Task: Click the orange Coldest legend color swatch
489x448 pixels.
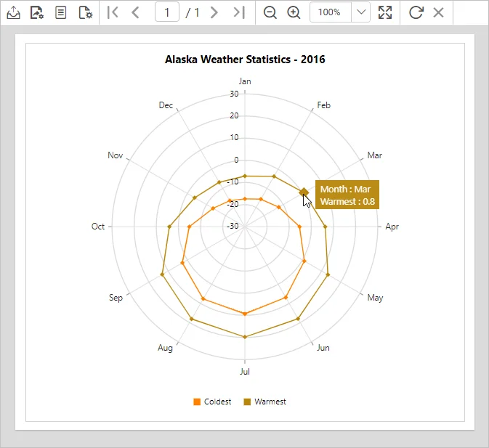Action: pyautogui.click(x=197, y=402)
